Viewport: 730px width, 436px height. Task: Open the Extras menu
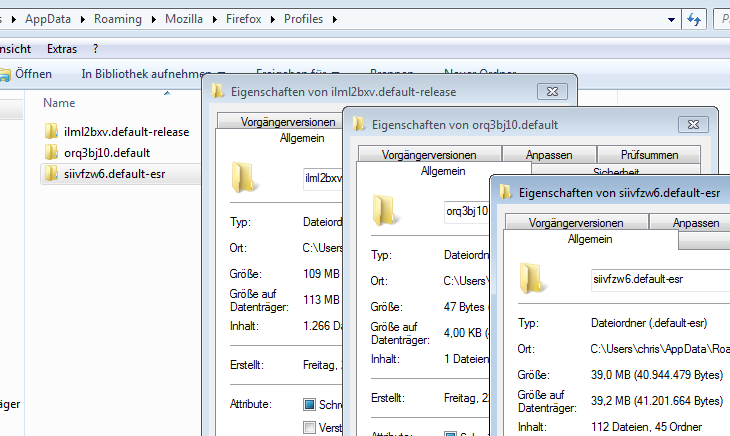(x=62, y=49)
